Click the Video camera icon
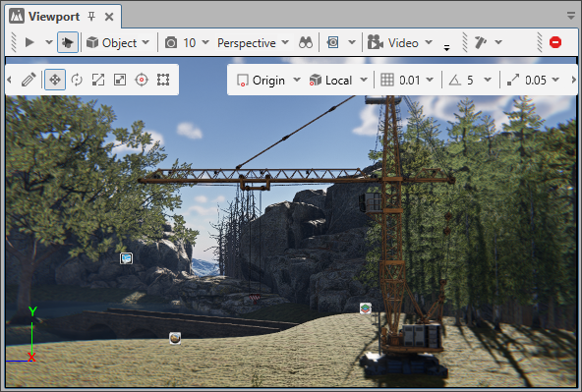This screenshot has width=582, height=392. click(x=375, y=42)
